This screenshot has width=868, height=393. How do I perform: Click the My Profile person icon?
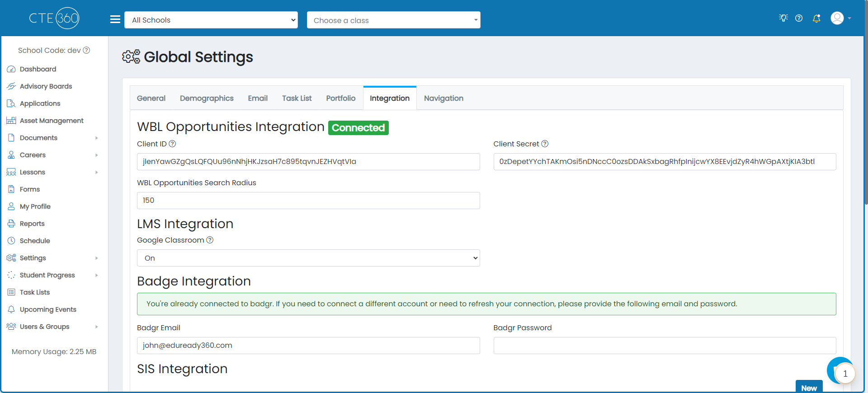tap(11, 206)
